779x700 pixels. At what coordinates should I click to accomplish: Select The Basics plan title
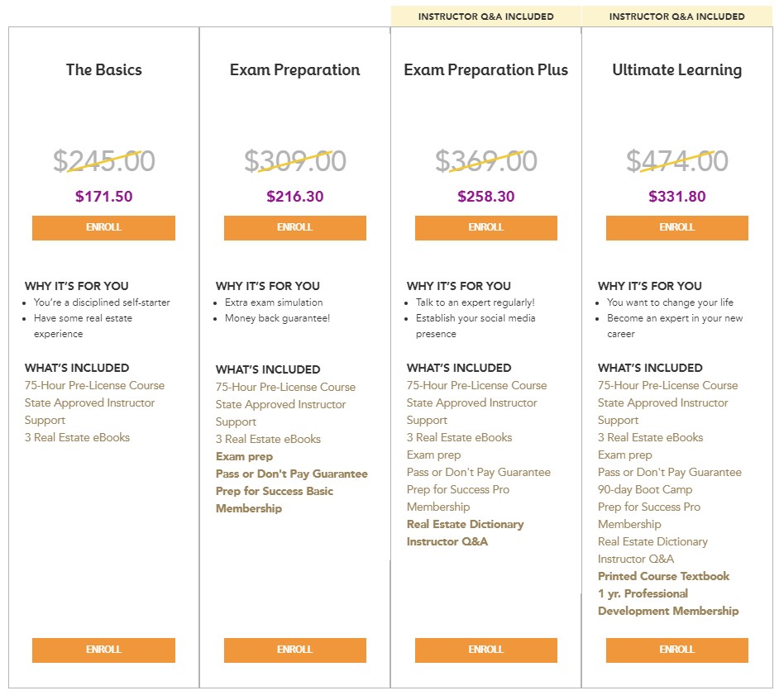pyautogui.click(x=104, y=69)
